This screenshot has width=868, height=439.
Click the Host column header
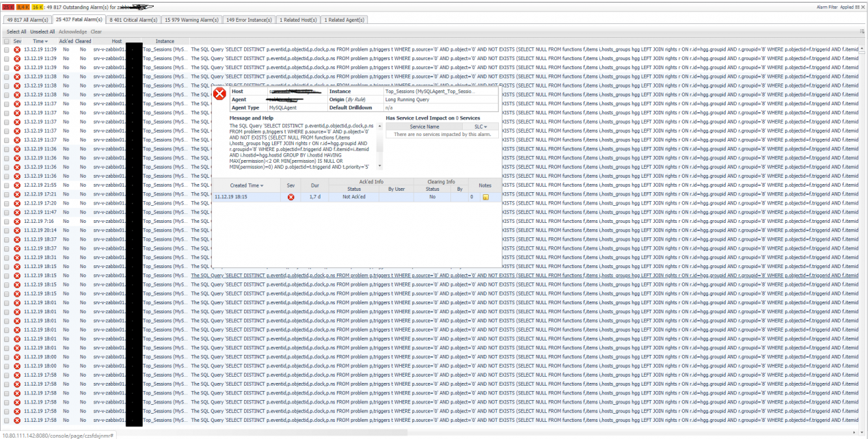117,41
